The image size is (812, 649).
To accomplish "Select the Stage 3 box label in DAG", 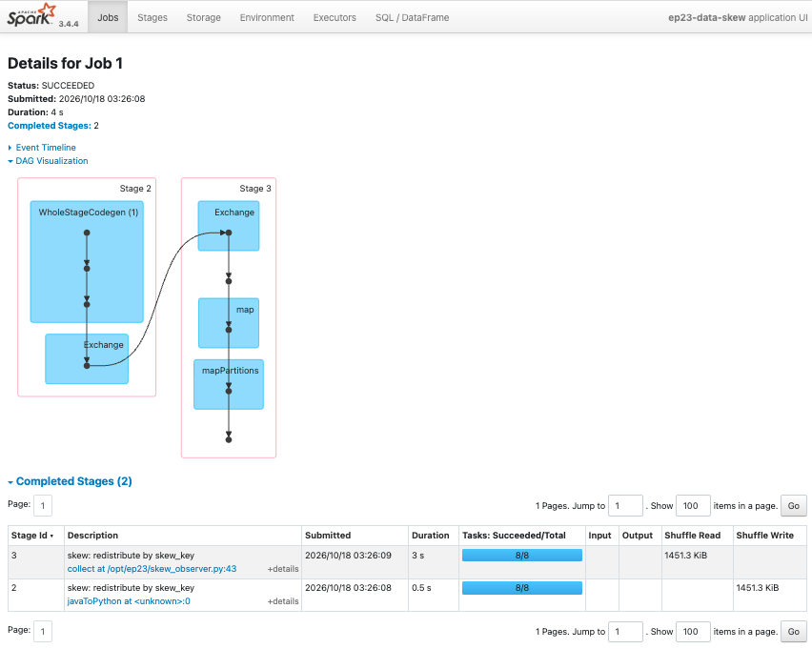I will tap(255, 189).
